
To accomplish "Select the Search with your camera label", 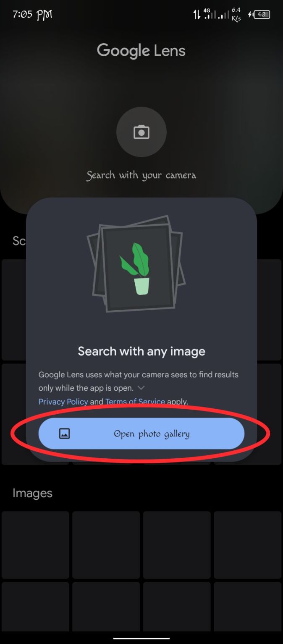I will (x=141, y=175).
